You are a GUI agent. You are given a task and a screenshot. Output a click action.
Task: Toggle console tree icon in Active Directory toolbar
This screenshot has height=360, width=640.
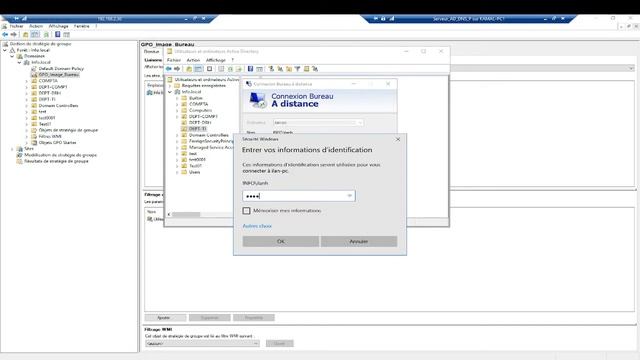coord(198,69)
